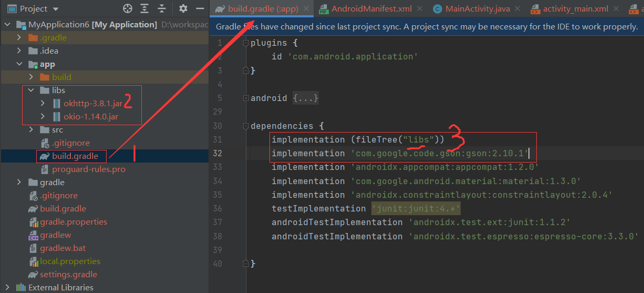Expand the build folder chevron
Viewport: 644px width, 293px height.
(32, 77)
